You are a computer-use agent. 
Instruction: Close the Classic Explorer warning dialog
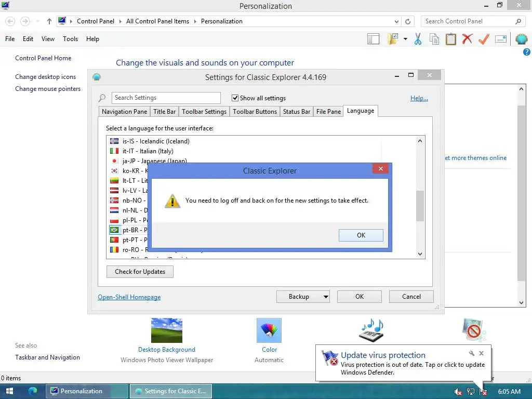(x=380, y=169)
